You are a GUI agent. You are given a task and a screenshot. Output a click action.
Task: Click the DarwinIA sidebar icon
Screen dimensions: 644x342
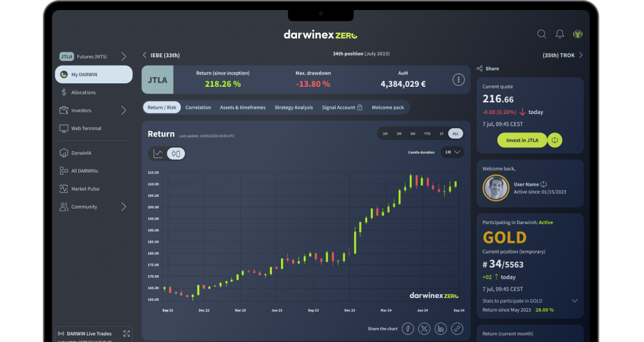63,153
